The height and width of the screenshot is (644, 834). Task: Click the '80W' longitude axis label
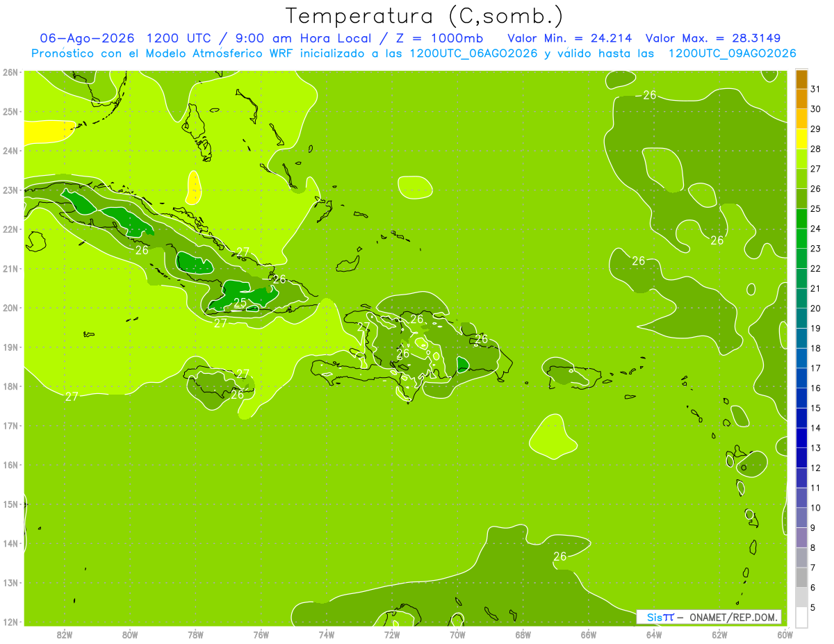click(130, 634)
